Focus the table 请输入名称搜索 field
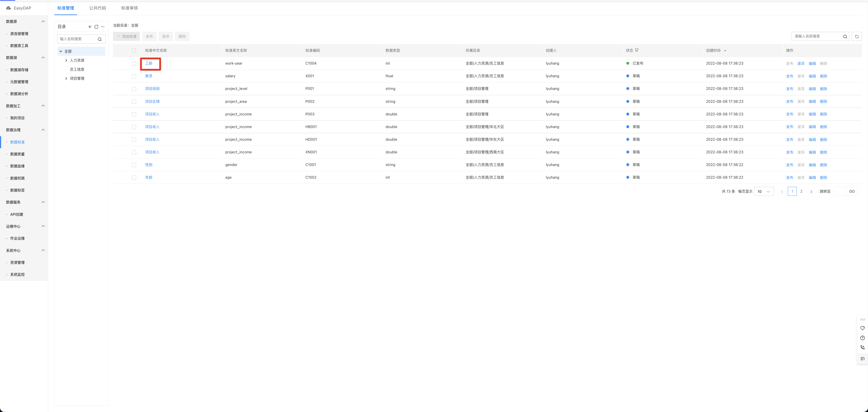 click(x=820, y=36)
